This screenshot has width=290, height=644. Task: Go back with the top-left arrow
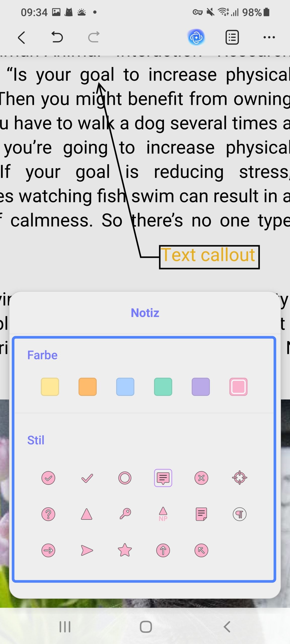point(22,37)
